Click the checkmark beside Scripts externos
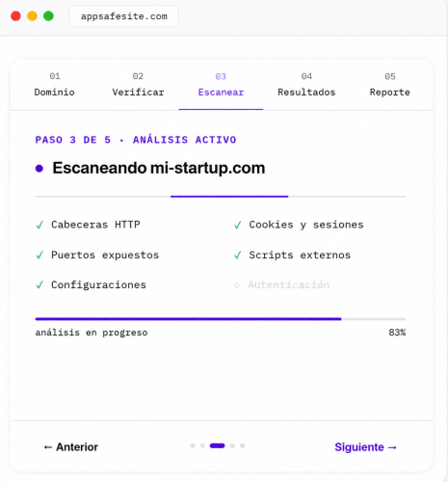The image size is (448, 482). (x=238, y=255)
